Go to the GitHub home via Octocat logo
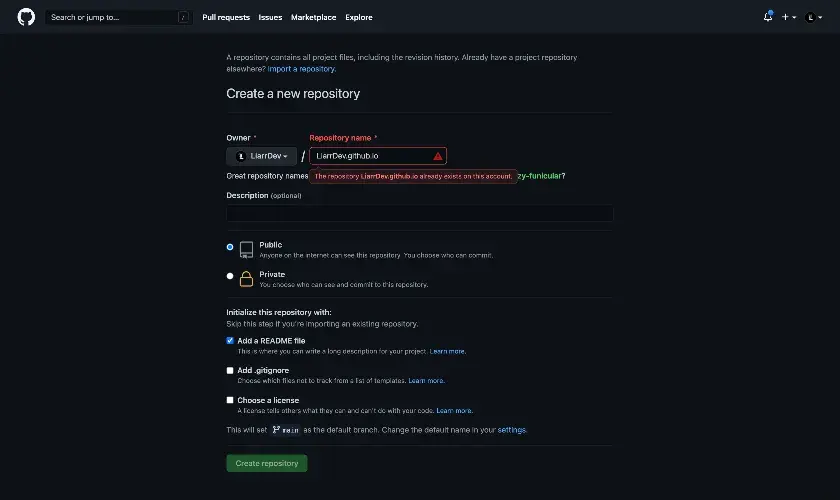 (x=26, y=17)
